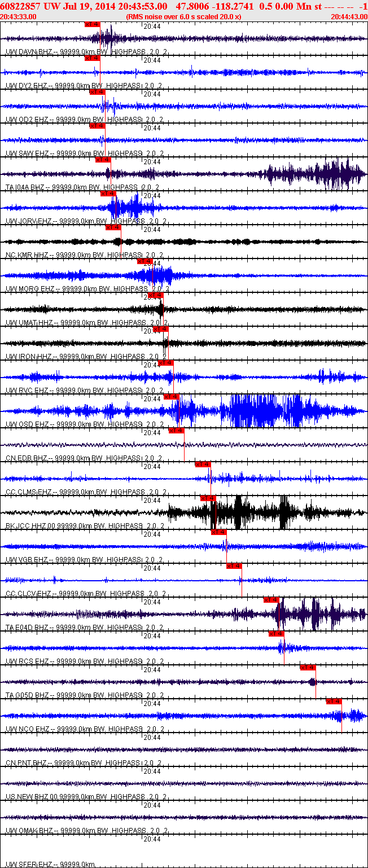Select the NC KMR HHZ station label

tap(27, 255)
